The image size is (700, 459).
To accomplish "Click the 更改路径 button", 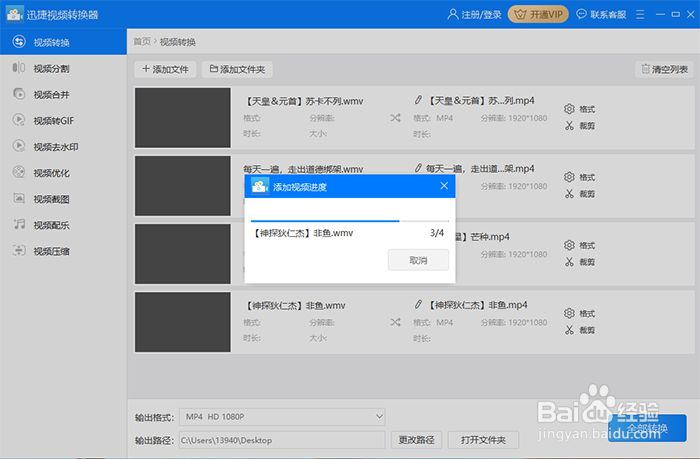I will pos(416,440).
